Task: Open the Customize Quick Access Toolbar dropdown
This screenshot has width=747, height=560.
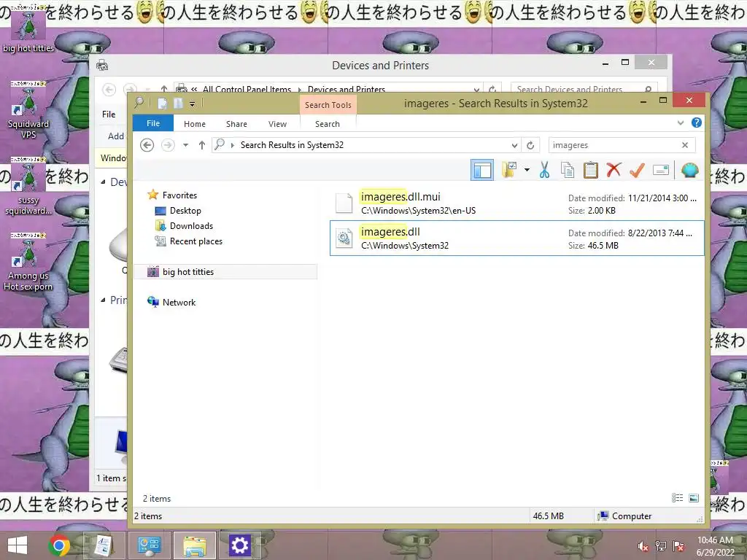Action: pyautogui.click(x=192, y=104)
